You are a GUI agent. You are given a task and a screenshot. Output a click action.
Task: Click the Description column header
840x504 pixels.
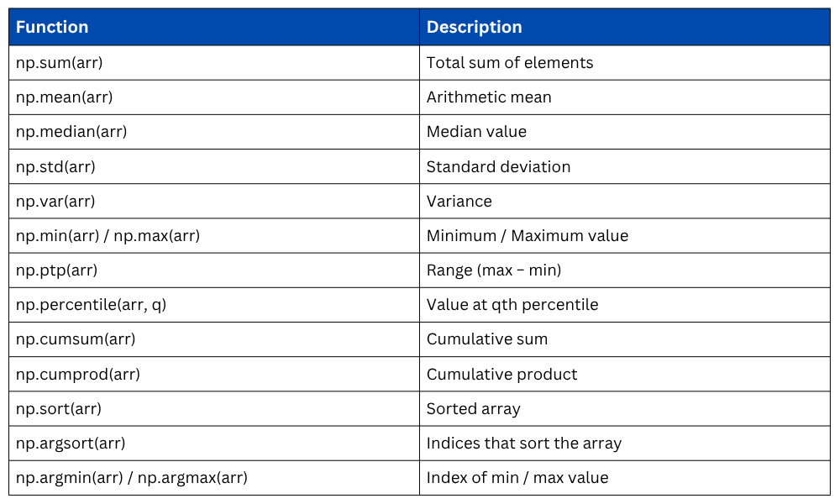474,27
